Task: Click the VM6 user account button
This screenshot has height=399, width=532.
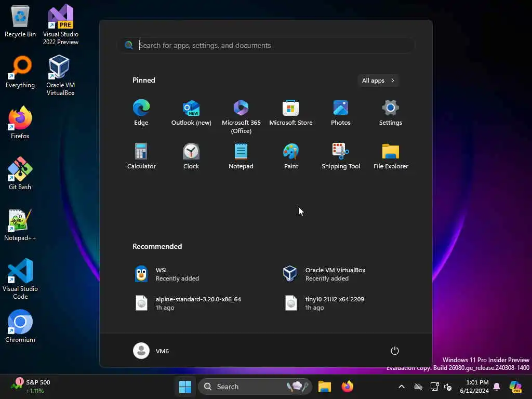Action: (x=151, y=351)
